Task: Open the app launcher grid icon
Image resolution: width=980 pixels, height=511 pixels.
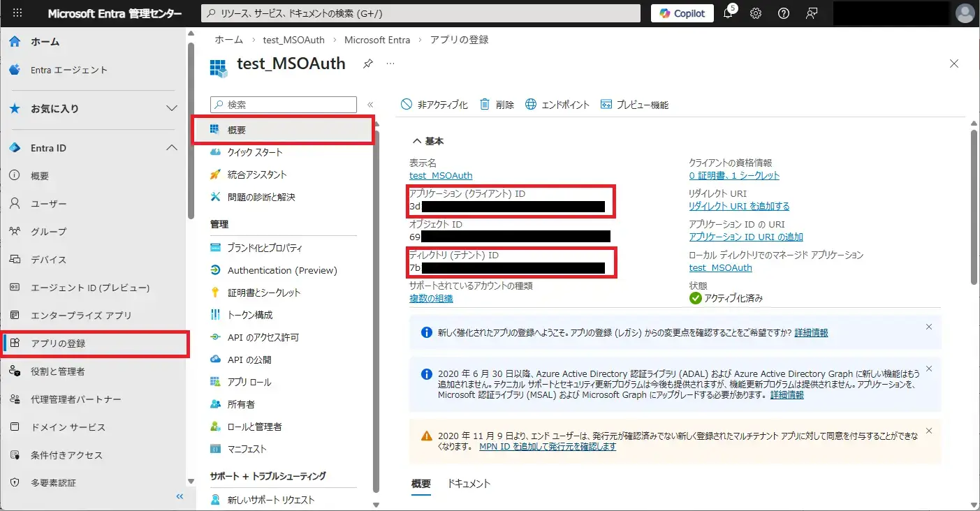Action: (x=18, y=13)
